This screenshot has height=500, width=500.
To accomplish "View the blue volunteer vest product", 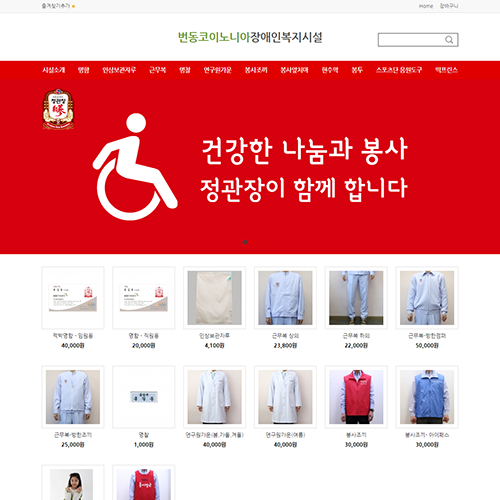I will point(427,397).
